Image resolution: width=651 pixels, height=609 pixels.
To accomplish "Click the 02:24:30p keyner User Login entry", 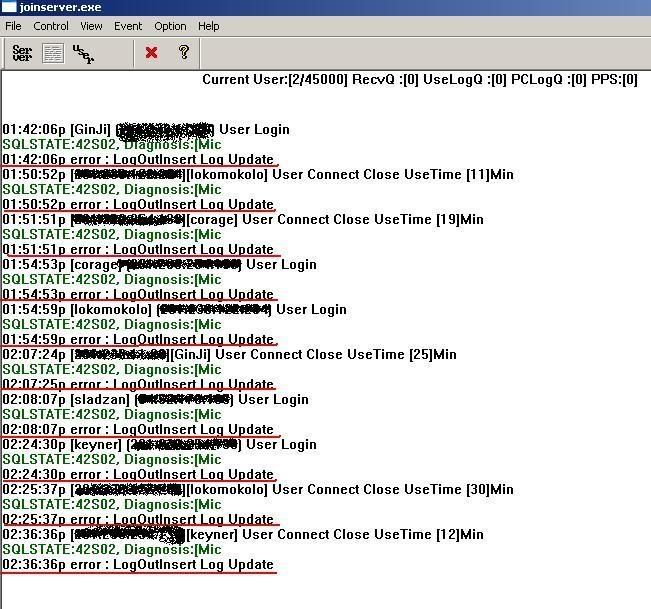I will (x=146, y=444).
